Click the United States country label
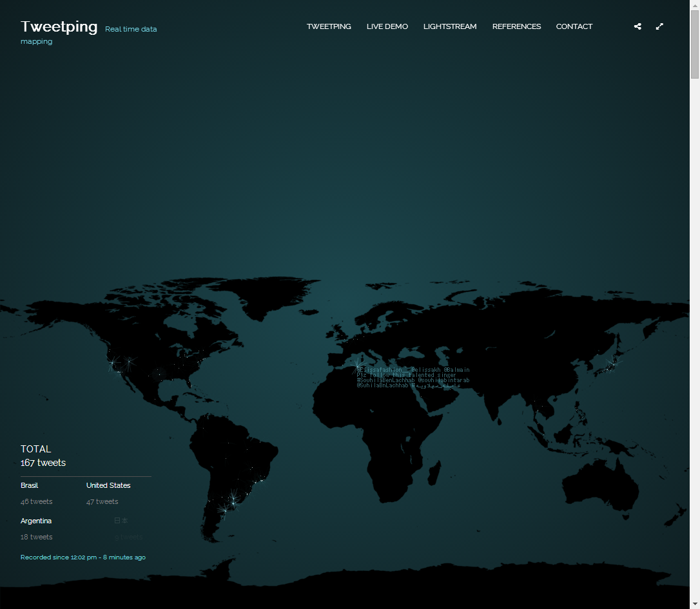The height and width of the screenshot is (609, 700). click(108, 485)
